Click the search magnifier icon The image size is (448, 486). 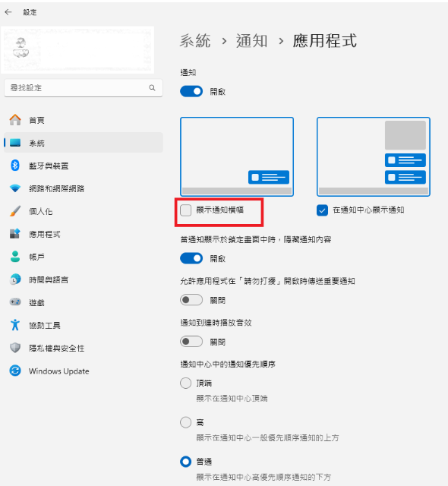coord(152,88)
